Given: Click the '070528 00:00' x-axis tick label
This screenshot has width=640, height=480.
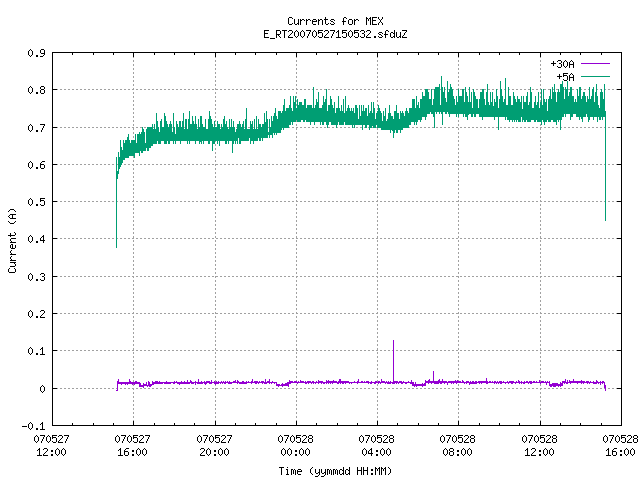Looking at the screenshot, I should [296, 446].
